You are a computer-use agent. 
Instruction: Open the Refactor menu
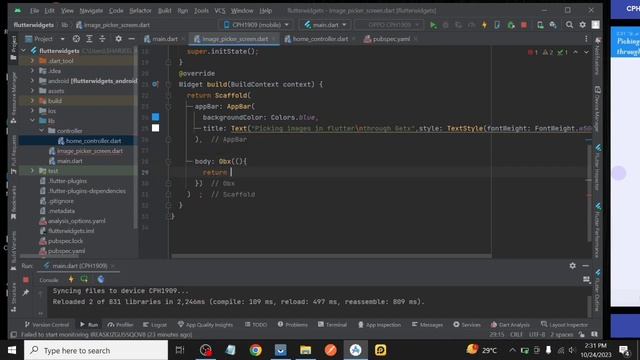click(x=140, y=11)
